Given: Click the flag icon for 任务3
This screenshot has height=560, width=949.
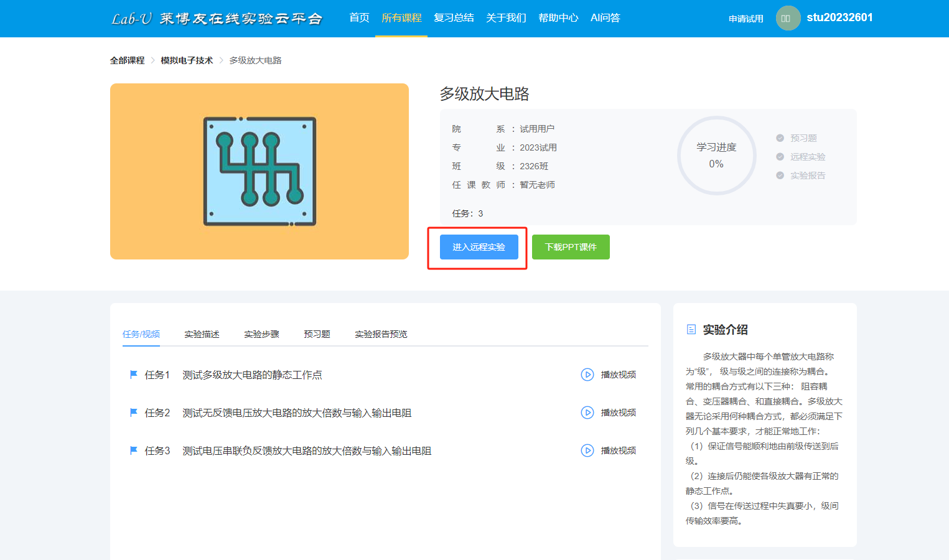Looking at the screenshot, I should coord(133,450).
